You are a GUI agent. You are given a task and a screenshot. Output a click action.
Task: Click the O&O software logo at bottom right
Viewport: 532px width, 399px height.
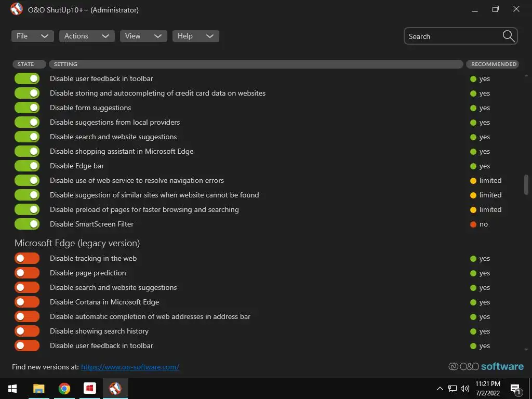[x=486, y=366]
